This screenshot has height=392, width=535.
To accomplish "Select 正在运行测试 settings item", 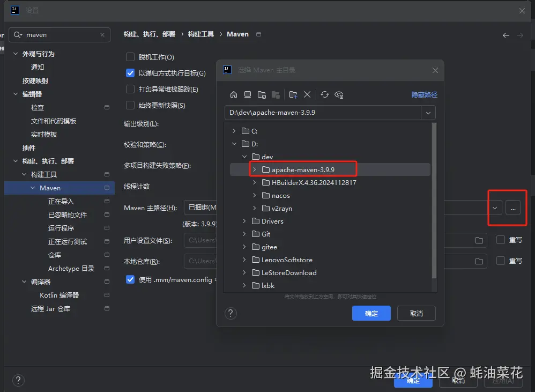I will coord(68,241).
